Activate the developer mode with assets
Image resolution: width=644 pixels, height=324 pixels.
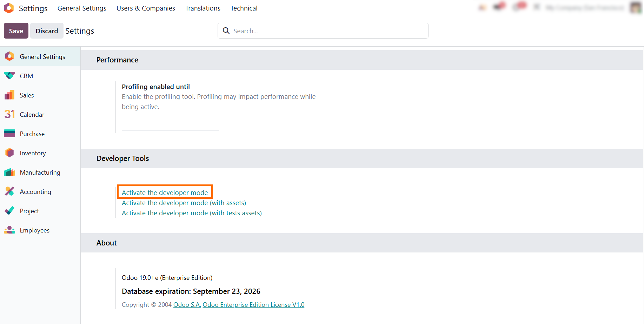(184, 203)
